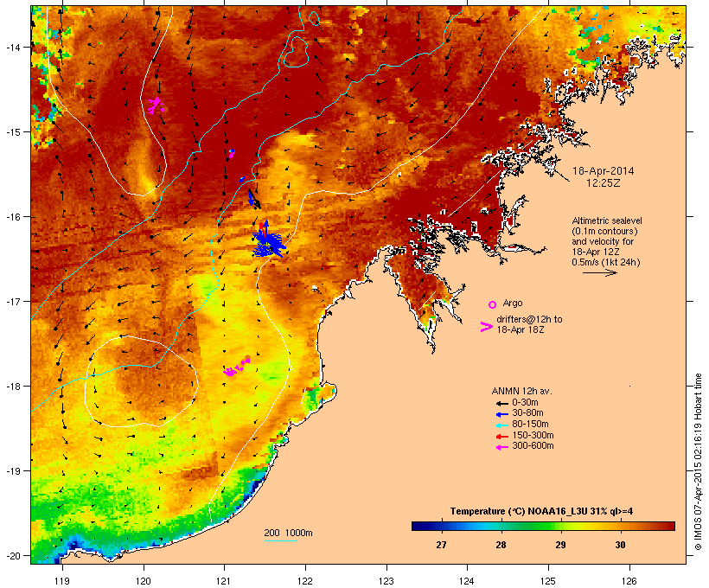Viewport: 709px width, 588px height.
Task: Click the 'Argo' legend label
Action: pyautogui.click(x=513, y=303)
